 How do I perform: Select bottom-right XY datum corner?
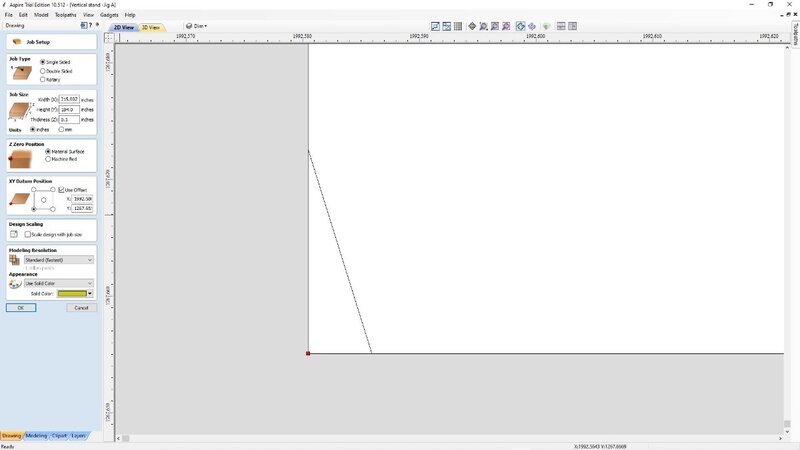click(53, 209)
